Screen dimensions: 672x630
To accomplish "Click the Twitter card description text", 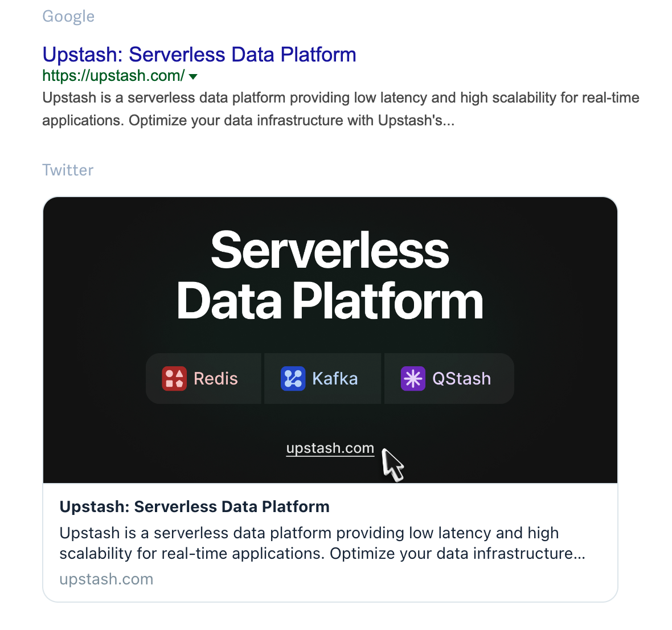I will (322, 543).
